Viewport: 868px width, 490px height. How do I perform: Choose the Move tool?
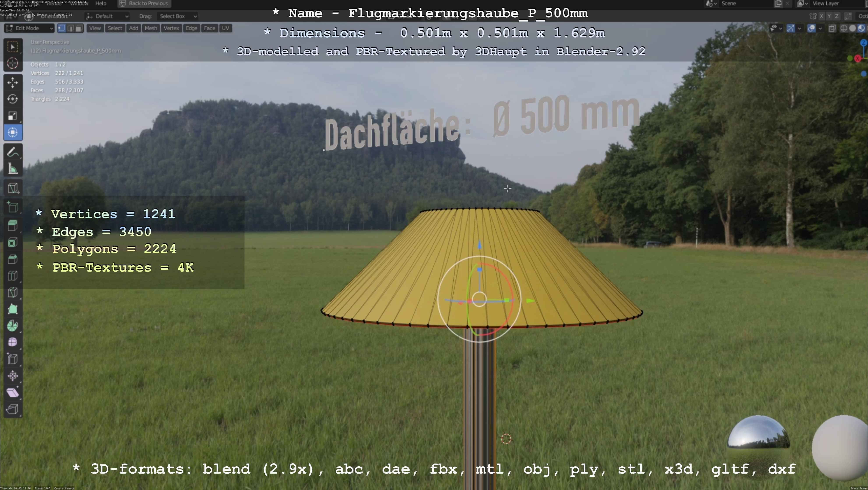[x=13, y=83]
